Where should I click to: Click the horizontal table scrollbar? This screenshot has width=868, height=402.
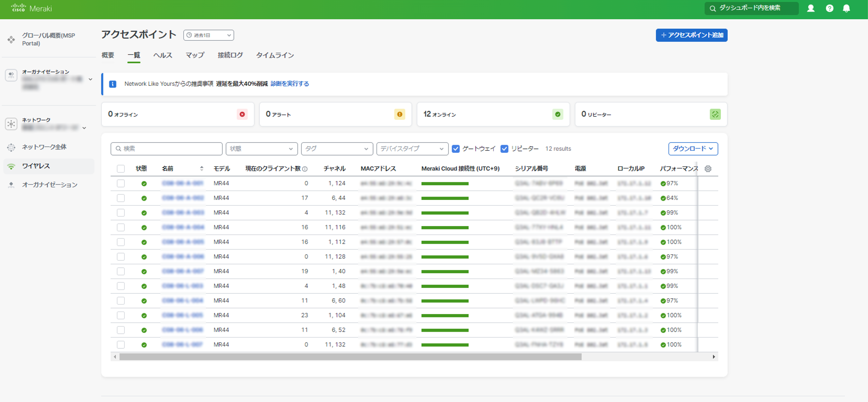click(x=350, y=357)
